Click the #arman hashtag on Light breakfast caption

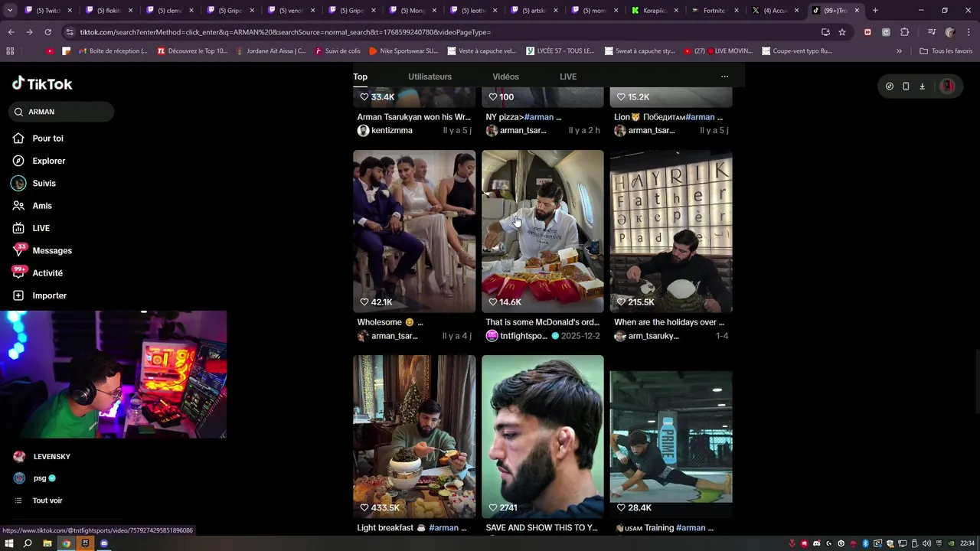[x=443, y=528]
